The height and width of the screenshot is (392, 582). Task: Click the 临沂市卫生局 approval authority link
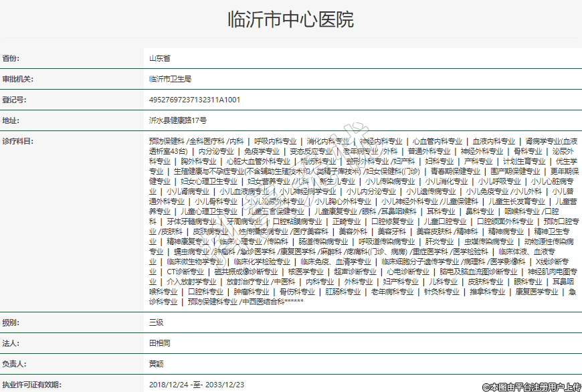pos(170,79)
